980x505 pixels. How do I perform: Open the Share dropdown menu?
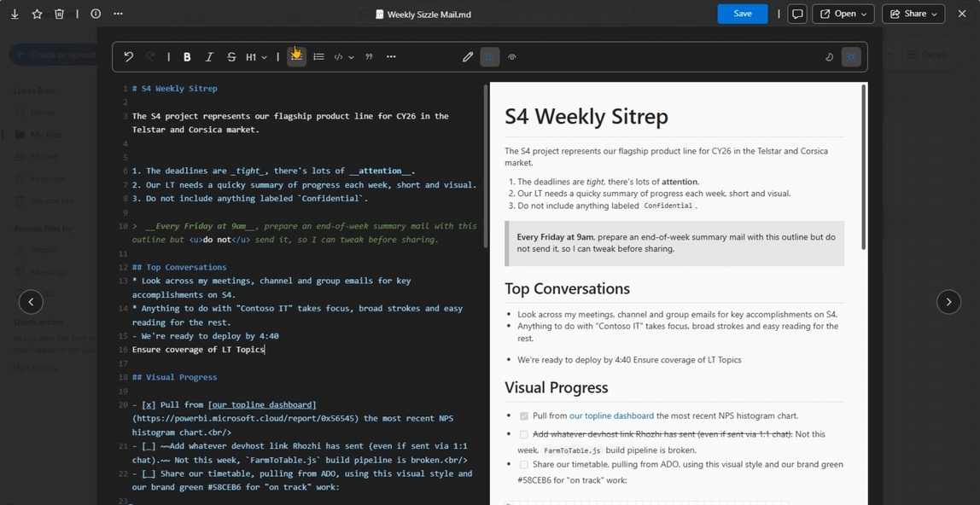(913, 14)
